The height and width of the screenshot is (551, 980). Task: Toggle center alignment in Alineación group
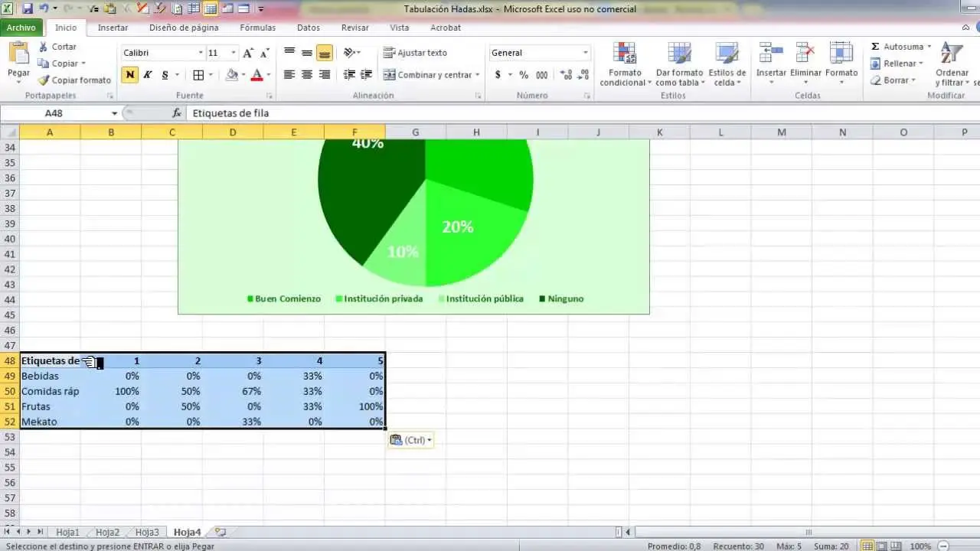tap(305, 74)
